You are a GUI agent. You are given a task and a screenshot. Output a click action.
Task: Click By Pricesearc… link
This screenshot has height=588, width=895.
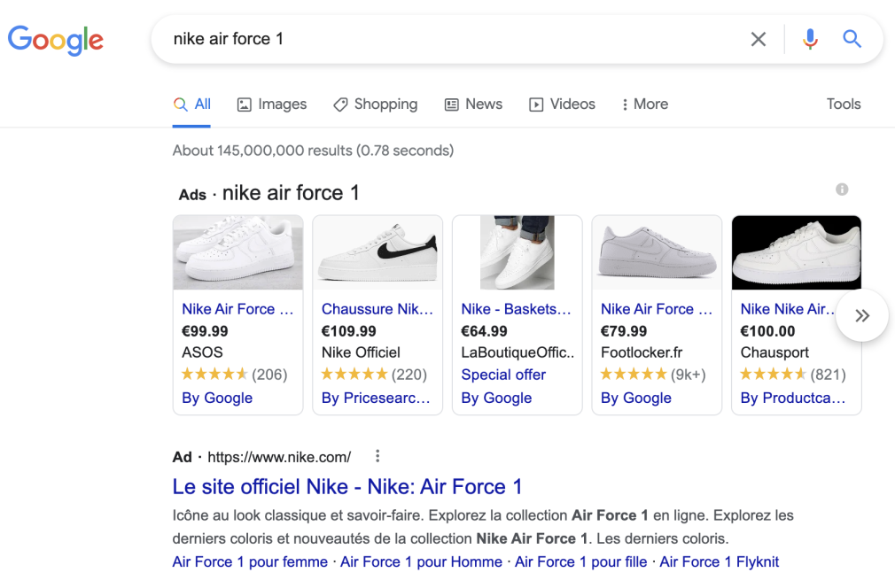pyautogui.click(x=376, y=398)
